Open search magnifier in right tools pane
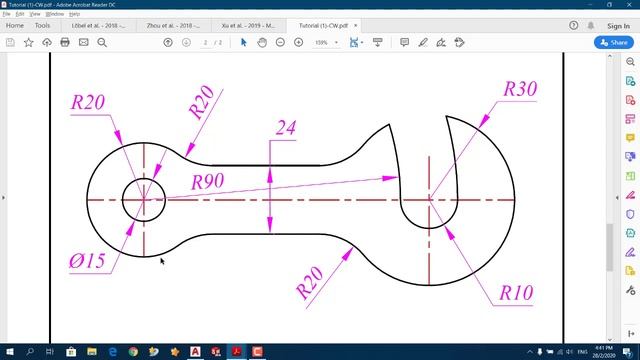Viewport: 640px width, 360px height. pyautogui.click(x=630, y=62)
